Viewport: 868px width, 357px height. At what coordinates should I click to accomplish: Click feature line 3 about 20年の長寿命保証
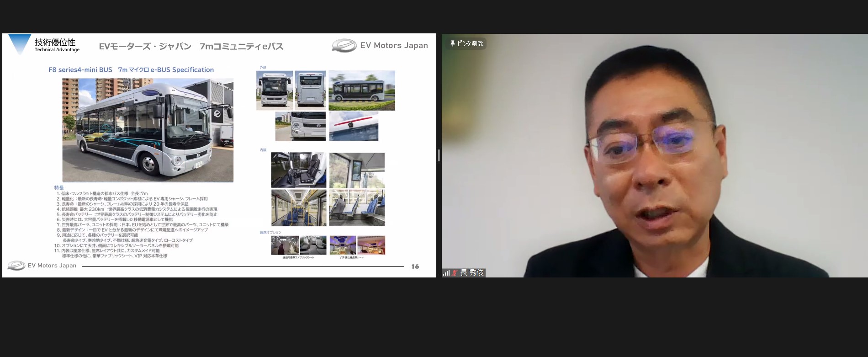(x=122, y=204)
